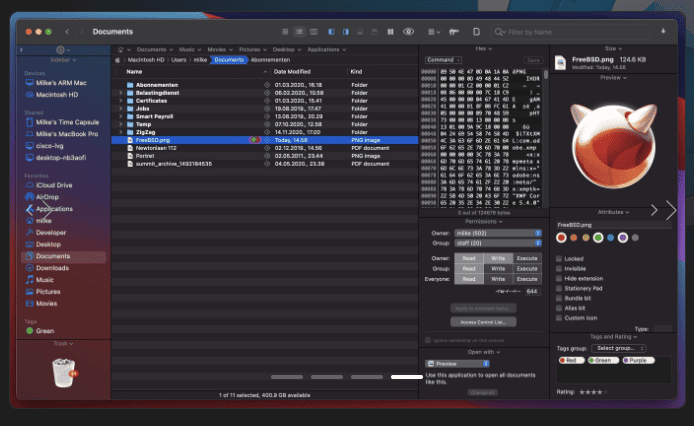Expand the Belastingdienst folder row
The width and height of the screenshot is (694, 426).
click(x=120, y=93)
